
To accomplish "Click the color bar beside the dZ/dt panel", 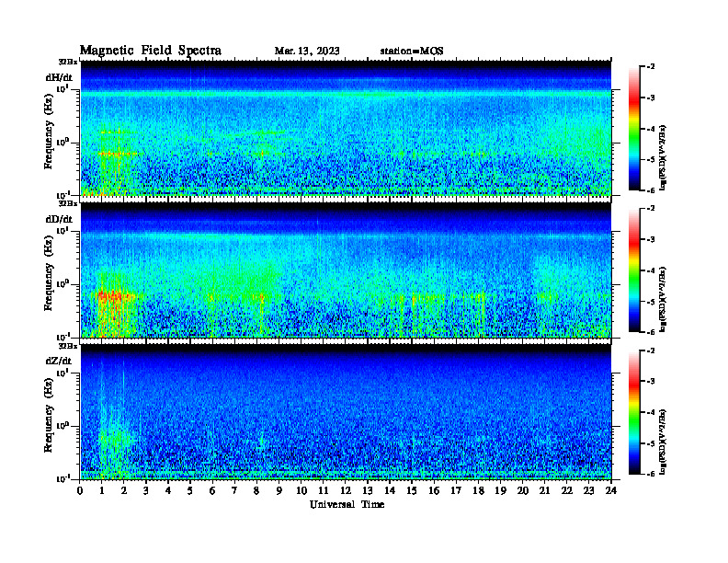I will (x=634, y=412).
